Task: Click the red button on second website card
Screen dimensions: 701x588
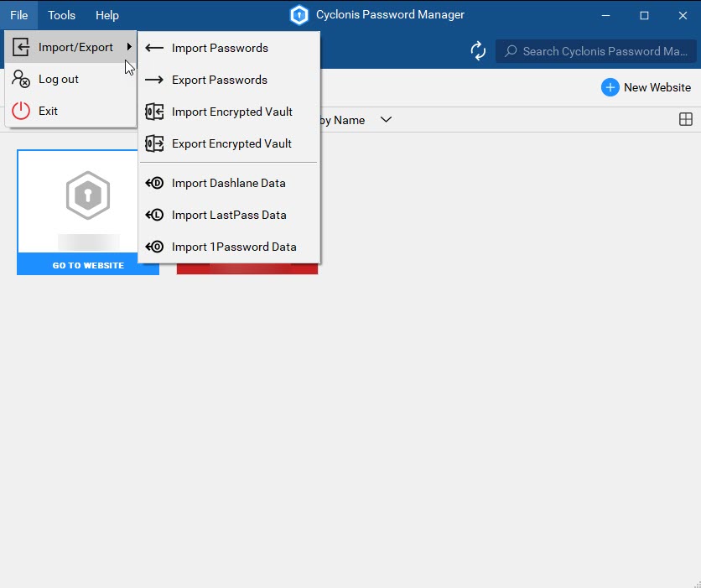Action: (247, 268)
